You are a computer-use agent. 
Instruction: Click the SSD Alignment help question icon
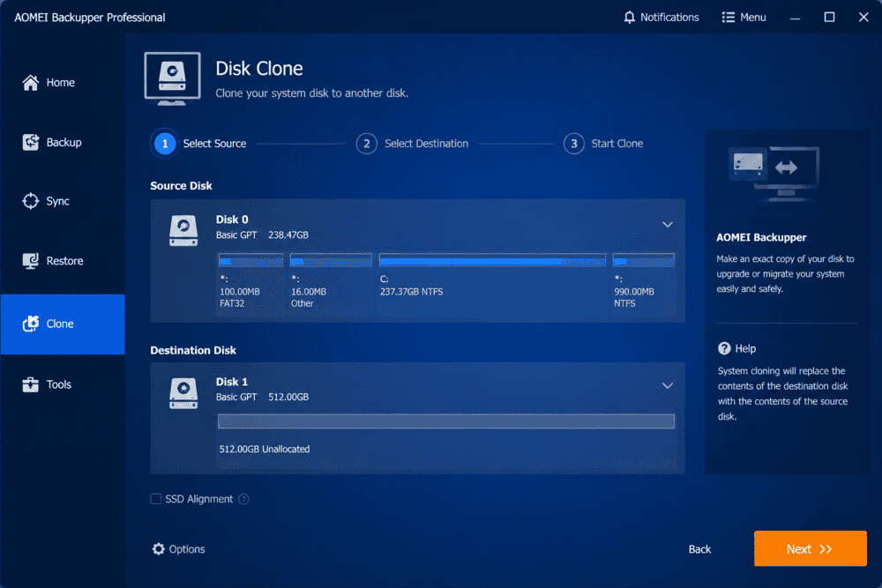pos(243,499)
